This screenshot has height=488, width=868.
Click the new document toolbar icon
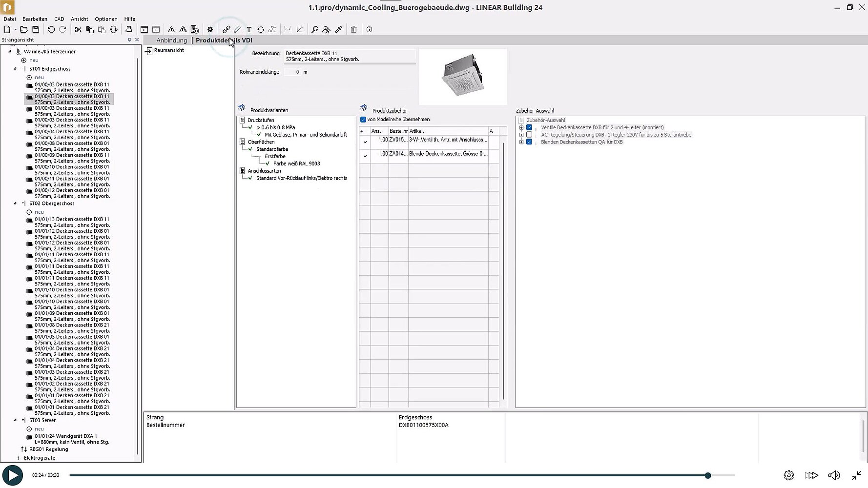pyautogui.click(x=7, y=30)
